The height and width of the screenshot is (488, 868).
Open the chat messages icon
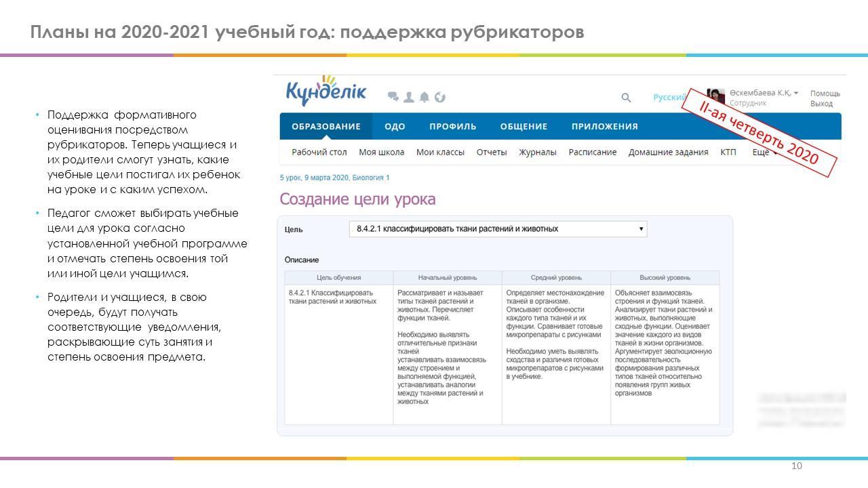393,97
